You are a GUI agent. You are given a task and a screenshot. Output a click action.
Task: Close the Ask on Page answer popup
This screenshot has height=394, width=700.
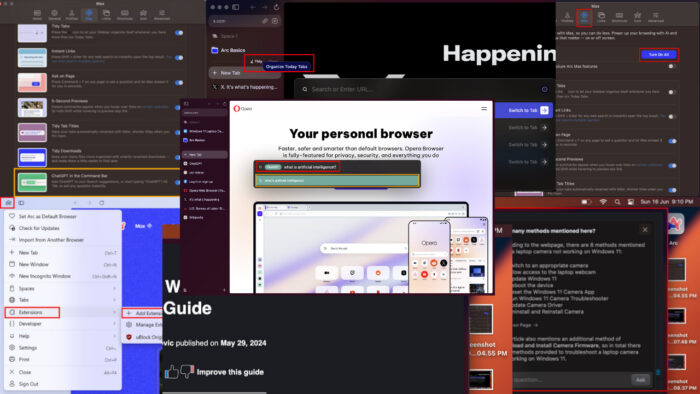tap(645, 230)
